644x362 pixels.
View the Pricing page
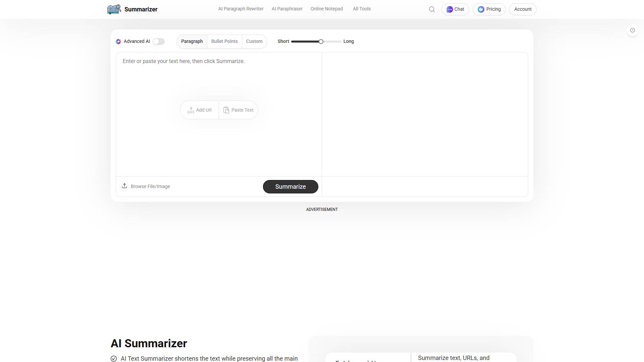[x=489, y=9]
